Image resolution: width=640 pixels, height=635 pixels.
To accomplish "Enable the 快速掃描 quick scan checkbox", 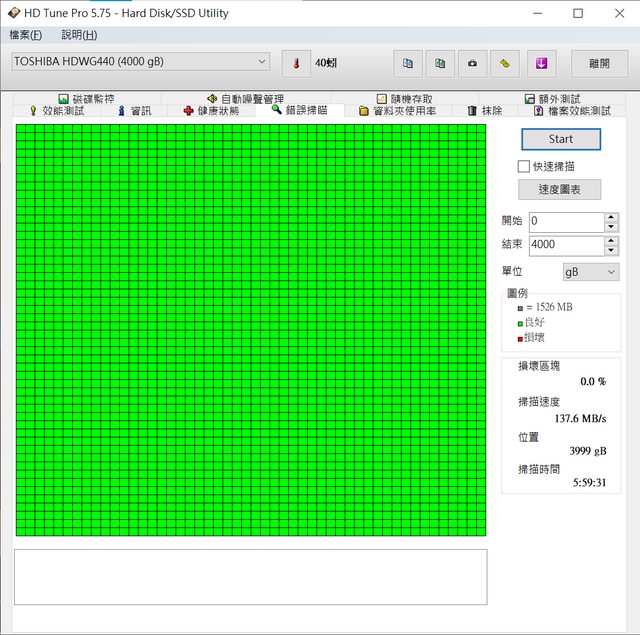I will (x=523, y=166).
